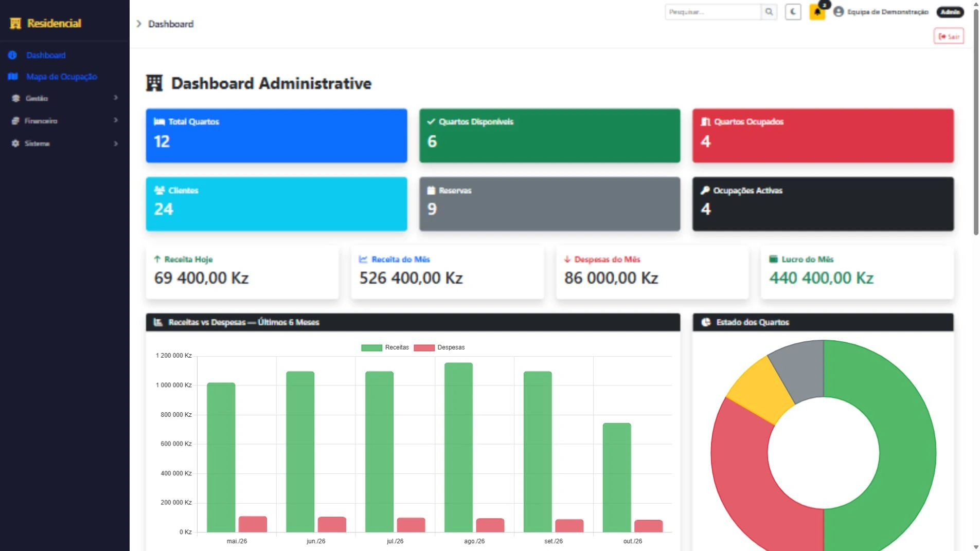Click the Dashboard sidebar gauge icon
Viewport: 980px width, 551px height.
12,55
